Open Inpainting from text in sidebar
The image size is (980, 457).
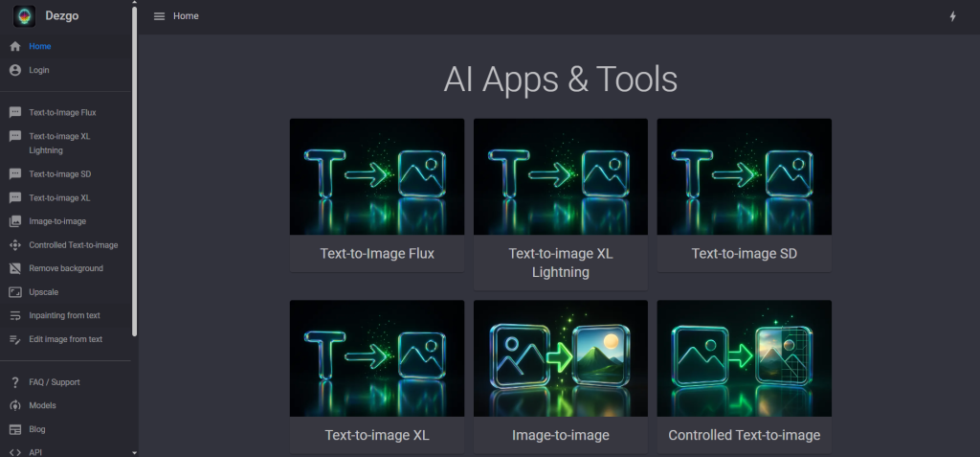[x=66, y=315]
